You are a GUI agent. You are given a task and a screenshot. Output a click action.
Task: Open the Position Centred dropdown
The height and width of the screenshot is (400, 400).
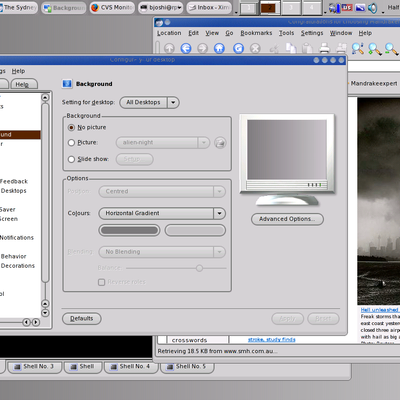(x=162, y=192)
